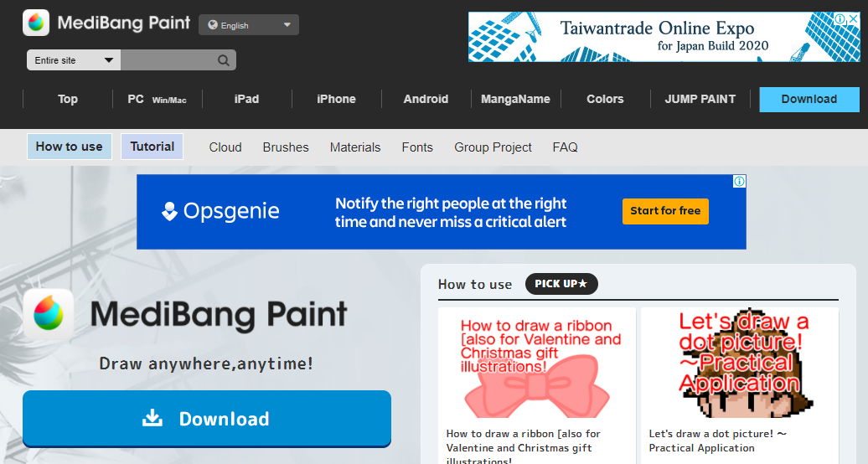Open the dot picture tutorial thumbnail

click(x=740, y=363)
